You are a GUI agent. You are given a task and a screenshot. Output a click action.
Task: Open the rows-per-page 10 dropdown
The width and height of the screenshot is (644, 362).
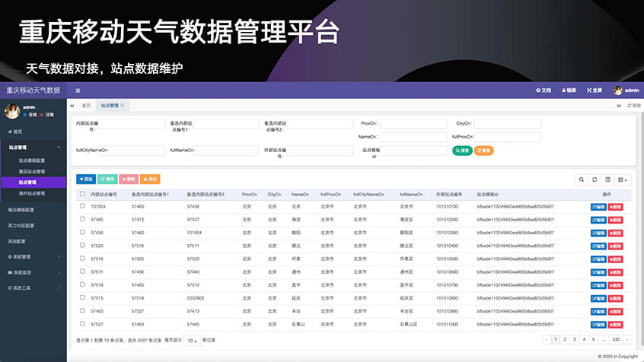click(x=193, y=340)
